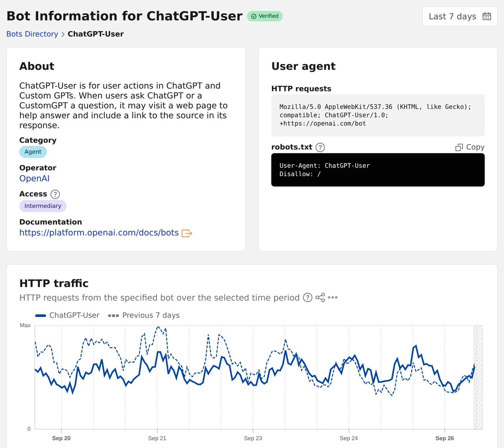Click the copy icon next to Copy
Image resolution: width=504 pixels, height=448 pixels.
(459, 147)
